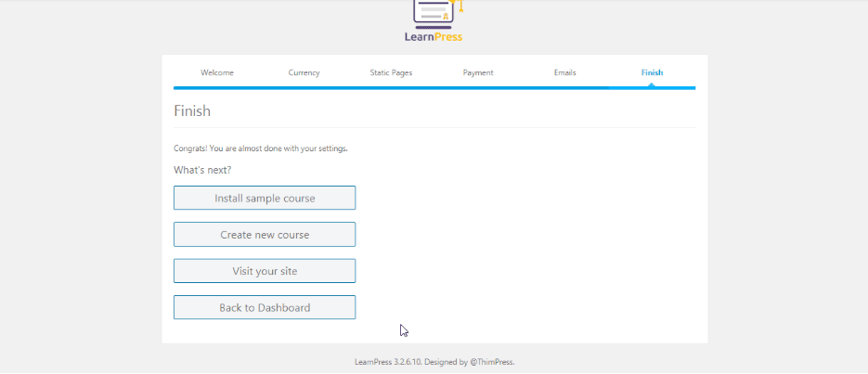Click the LearnPress 3.2.6.10 footer text
The width and height of the screenshot is (868, 374).
point(434,362)
